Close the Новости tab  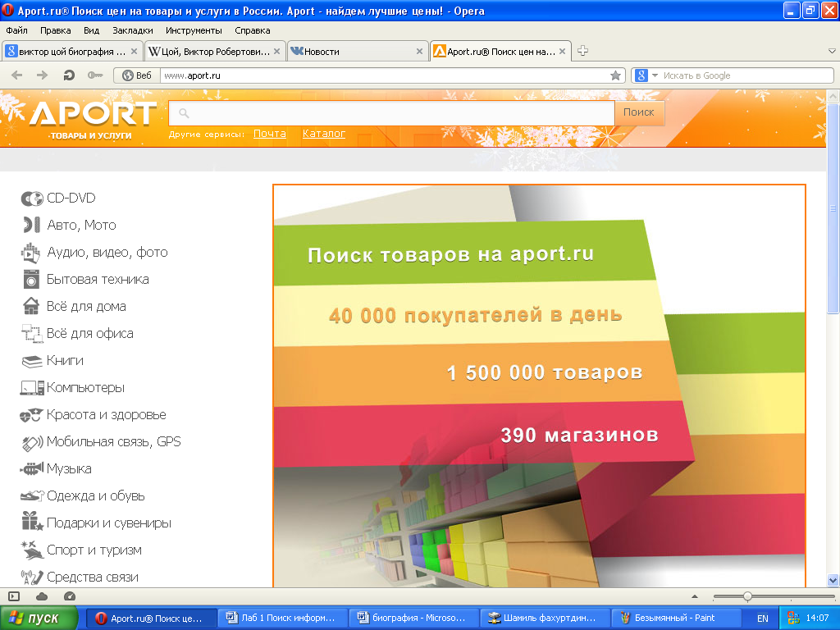(x=419, y=52)
